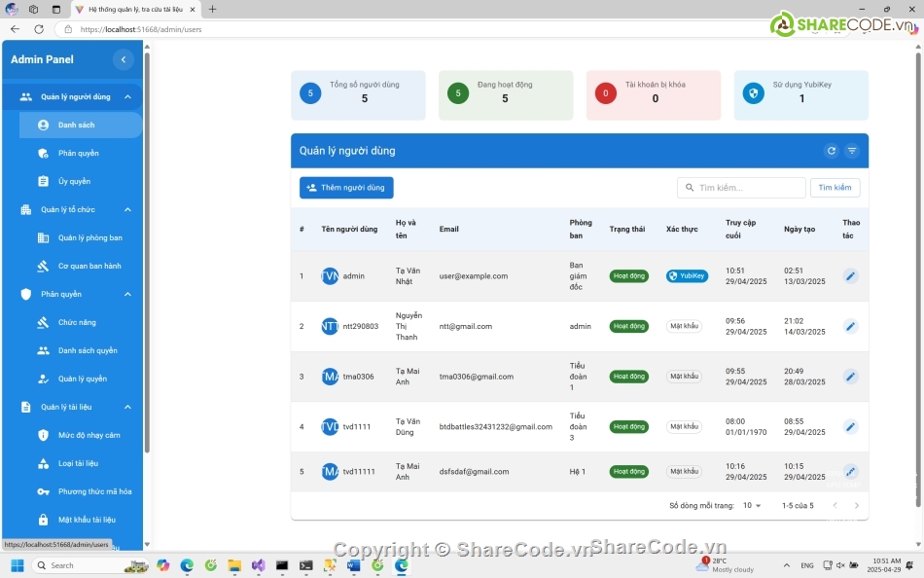Collapse the Quản lý tổ chức section
The image size is (924, 578).
(127, 210)
